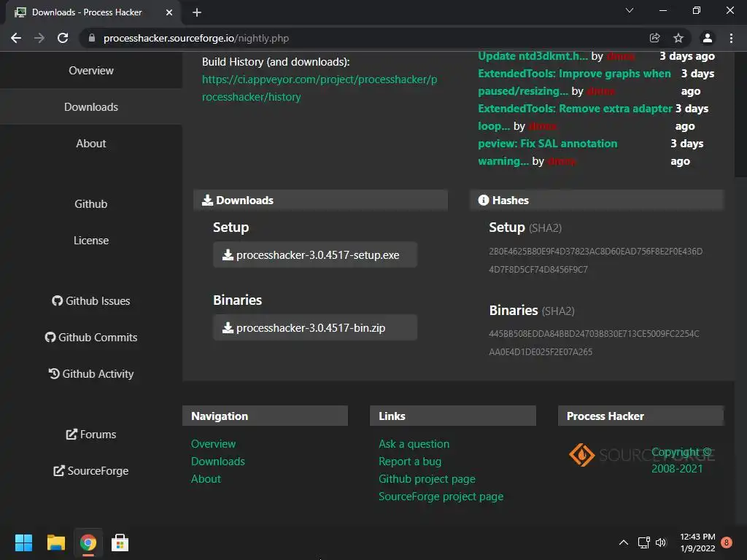Open Github Commits sidebar link

(91, 338)
